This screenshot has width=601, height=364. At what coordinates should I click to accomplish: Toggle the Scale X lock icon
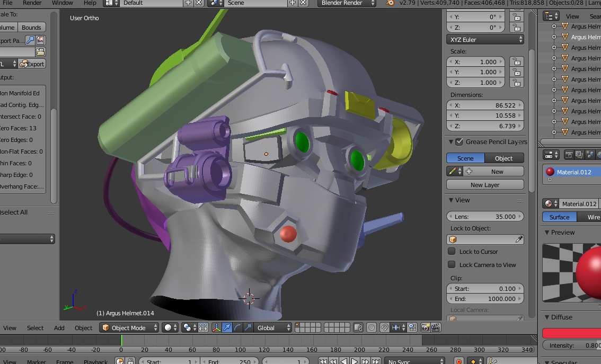(x=516, y=61)
